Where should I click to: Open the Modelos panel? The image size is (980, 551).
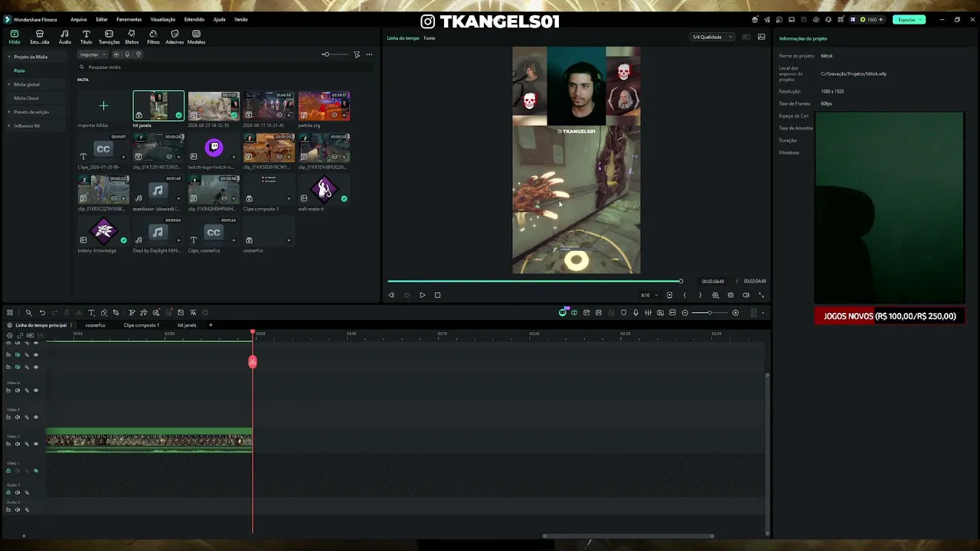(196, 37)
